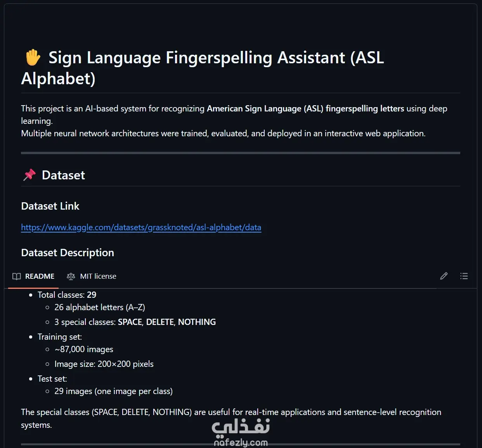
Task: Click the ~87,000 images list item
Action: 84,349
